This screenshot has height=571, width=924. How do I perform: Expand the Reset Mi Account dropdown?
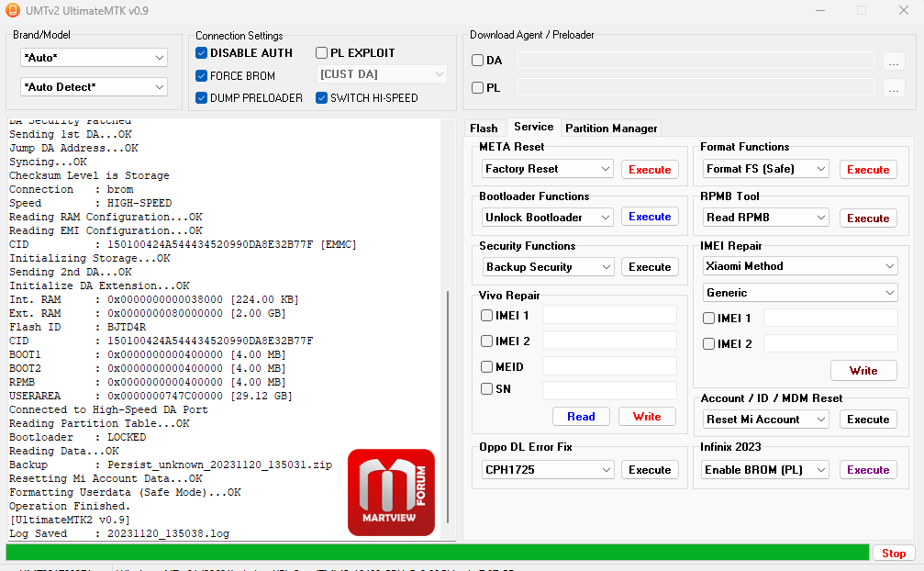coord(766,420)
